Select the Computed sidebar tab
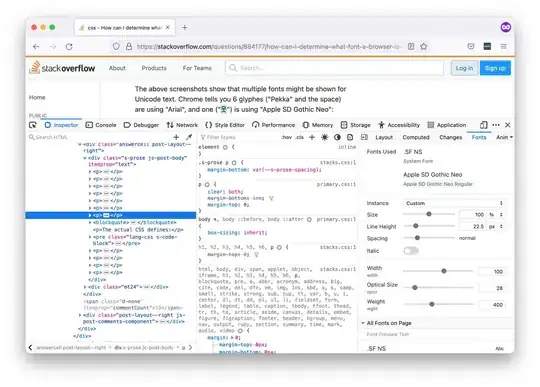540x387 pixels. 416,137
